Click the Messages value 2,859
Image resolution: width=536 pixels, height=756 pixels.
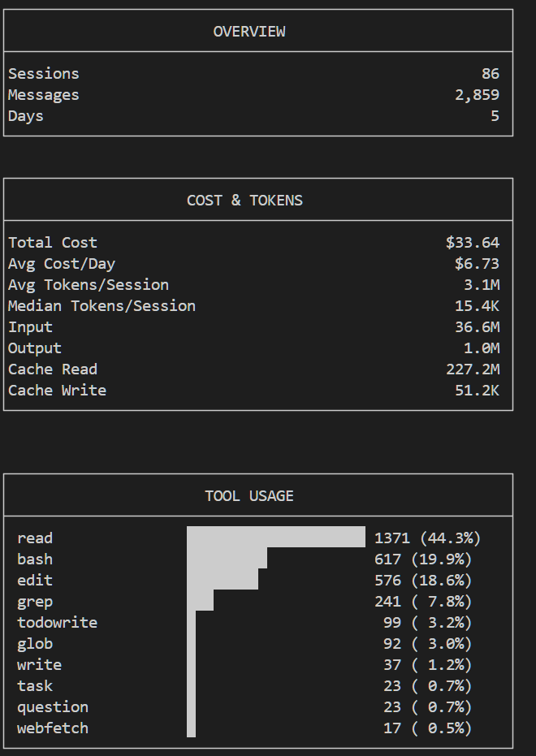click(x=478, y=95)
